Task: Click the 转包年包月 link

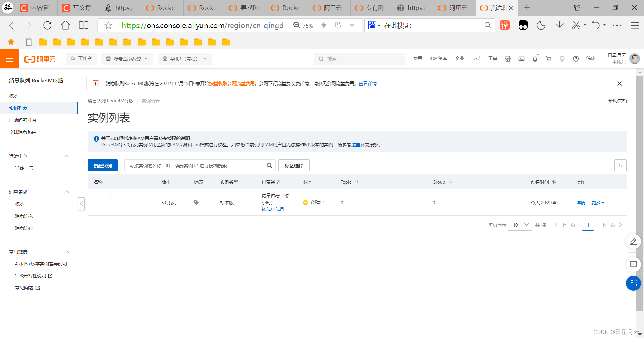Action: [x=273, y=209]
